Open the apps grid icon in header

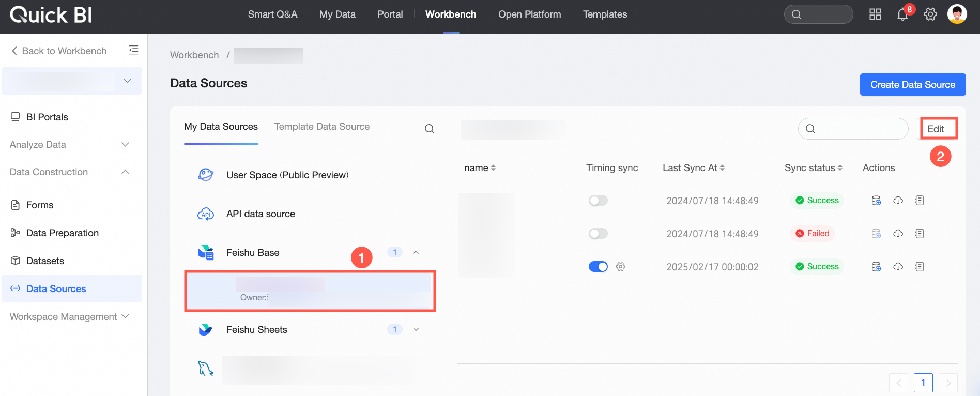tap(875, 14)
